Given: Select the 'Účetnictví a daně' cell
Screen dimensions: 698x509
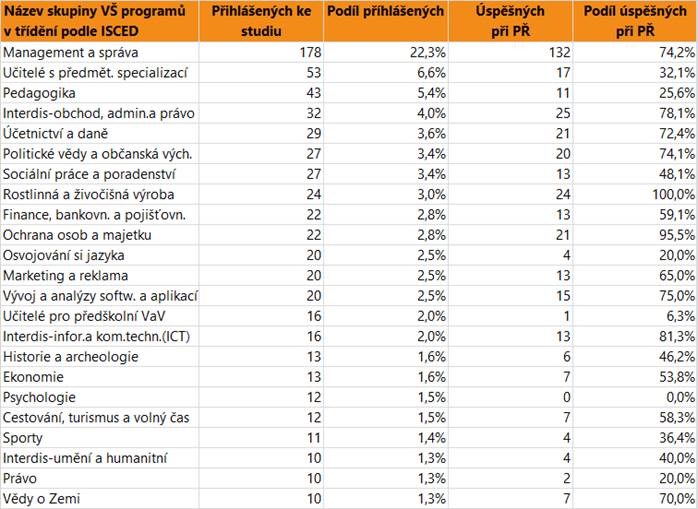Looking at the screenshot, I should pos(54,133).
